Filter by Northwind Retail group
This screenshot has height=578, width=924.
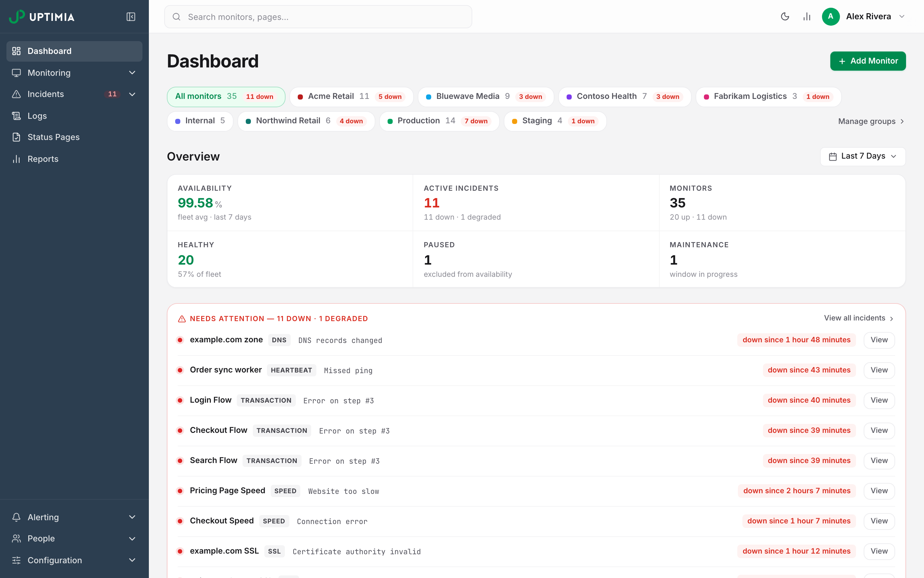(x=306, y=121)
